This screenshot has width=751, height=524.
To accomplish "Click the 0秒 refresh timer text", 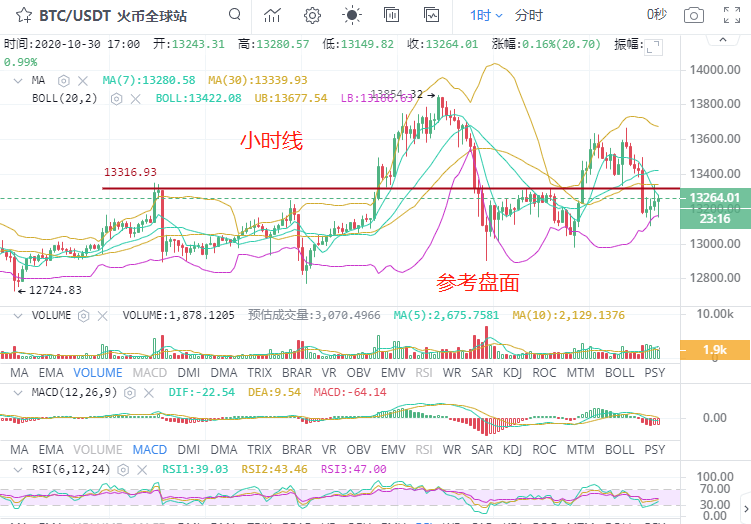I will point(657,15).
